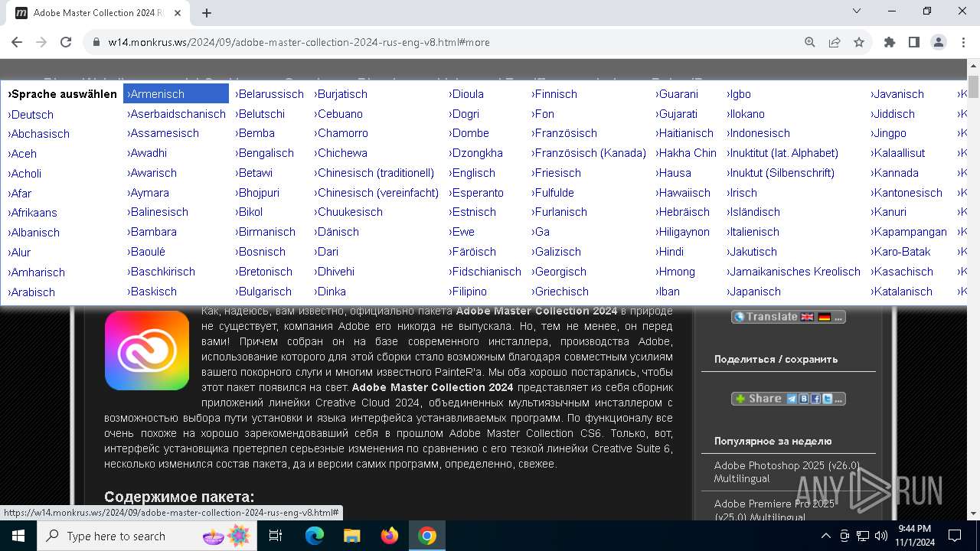This screenshot has width=980, height=551.
Task: Select Italienisch from the languages
Action: 753,232
